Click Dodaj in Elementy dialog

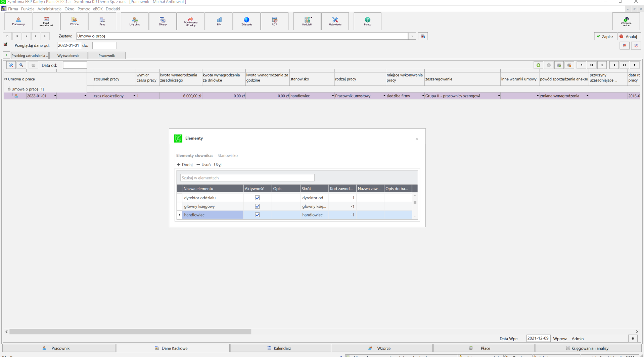click(x=185, y=164)
